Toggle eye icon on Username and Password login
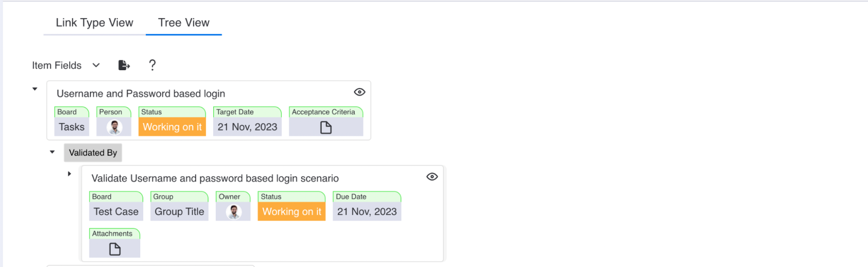The width and height of the screenshot is (868, 267). (x=360, y=92)
